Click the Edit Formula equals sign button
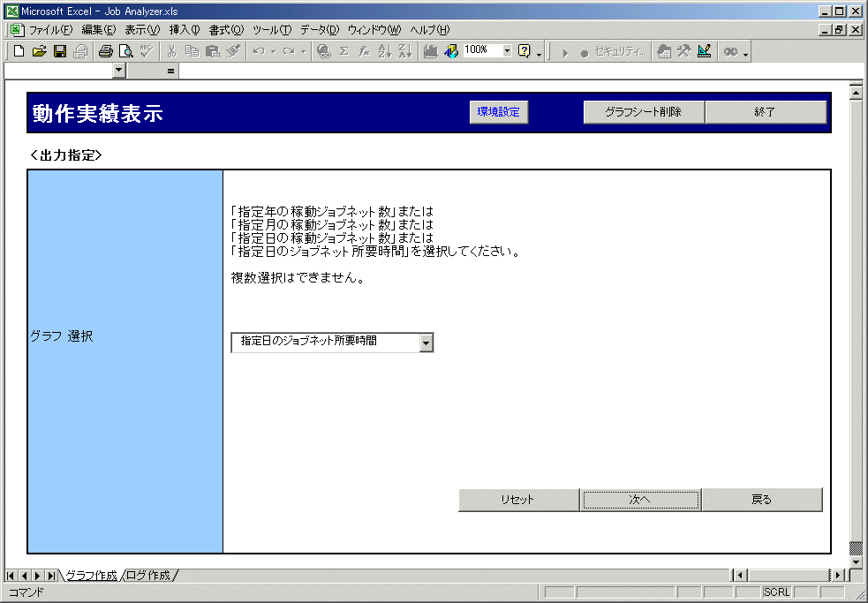The image size is (868, 603). tap(170, 71)
